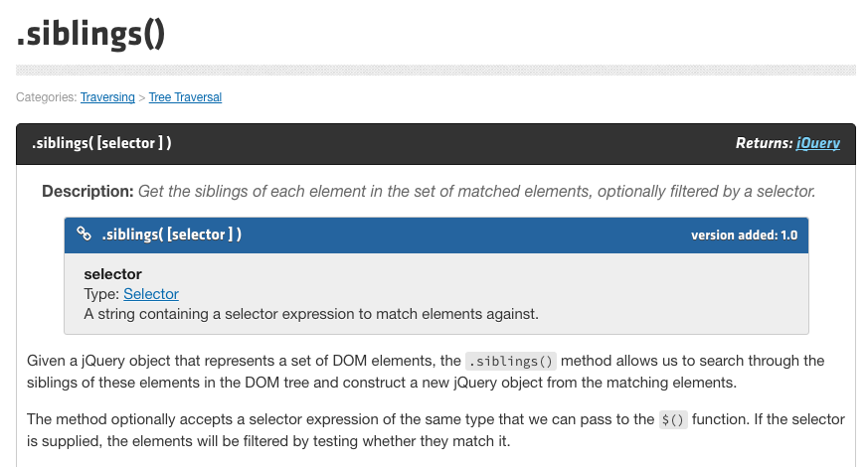Click the italic description sentence about siblings
This screenshot has height=467, width=868.
[476, 192]
